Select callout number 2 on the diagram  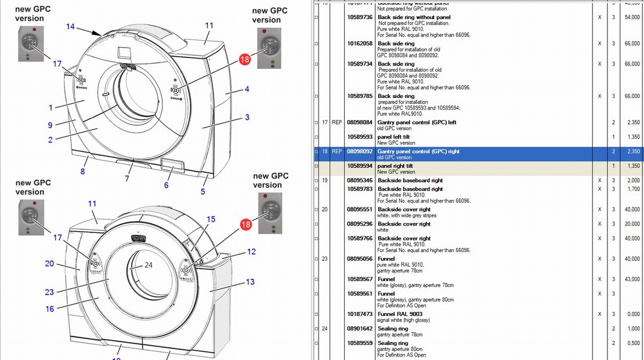tap(50, 140)
